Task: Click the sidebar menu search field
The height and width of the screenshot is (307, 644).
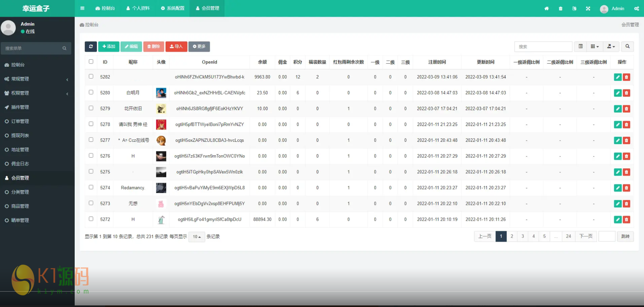Action: tap(32, 48)
